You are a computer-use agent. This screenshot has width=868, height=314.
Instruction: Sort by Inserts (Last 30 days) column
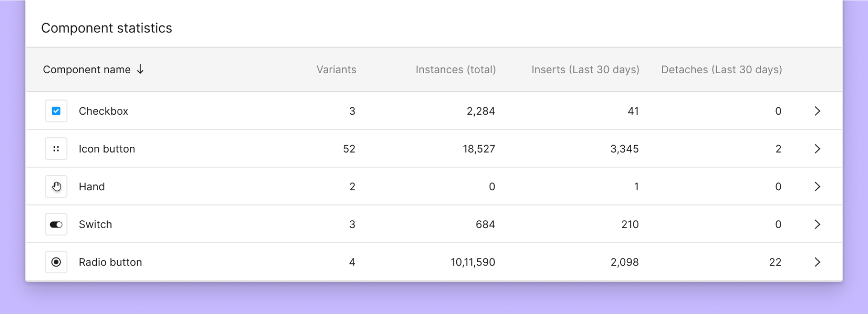585,70
